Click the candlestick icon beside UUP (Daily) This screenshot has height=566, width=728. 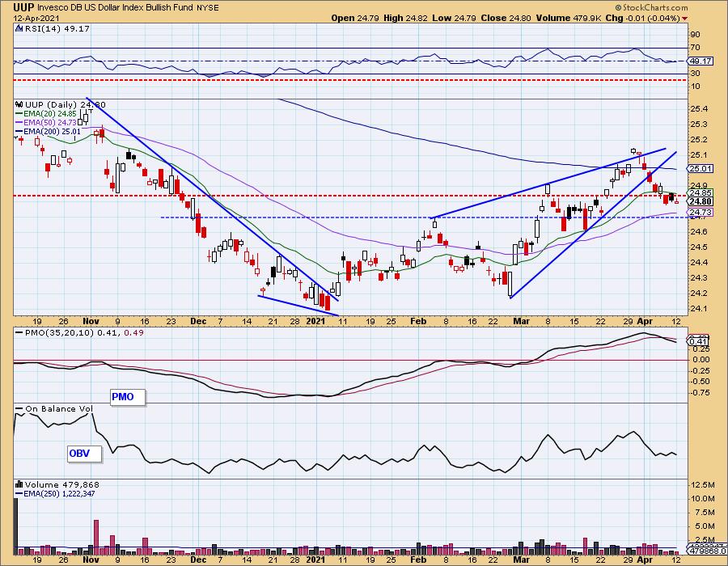coord(19,105)
